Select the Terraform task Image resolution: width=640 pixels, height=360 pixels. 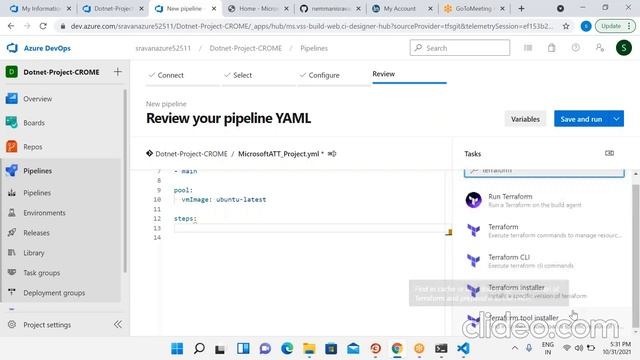tap(544, 231)
